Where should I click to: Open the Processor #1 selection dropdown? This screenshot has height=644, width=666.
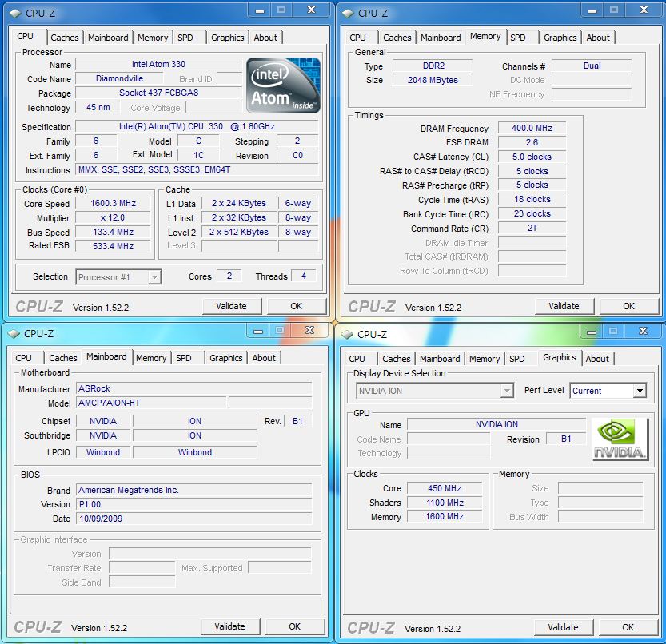[154, 277]
